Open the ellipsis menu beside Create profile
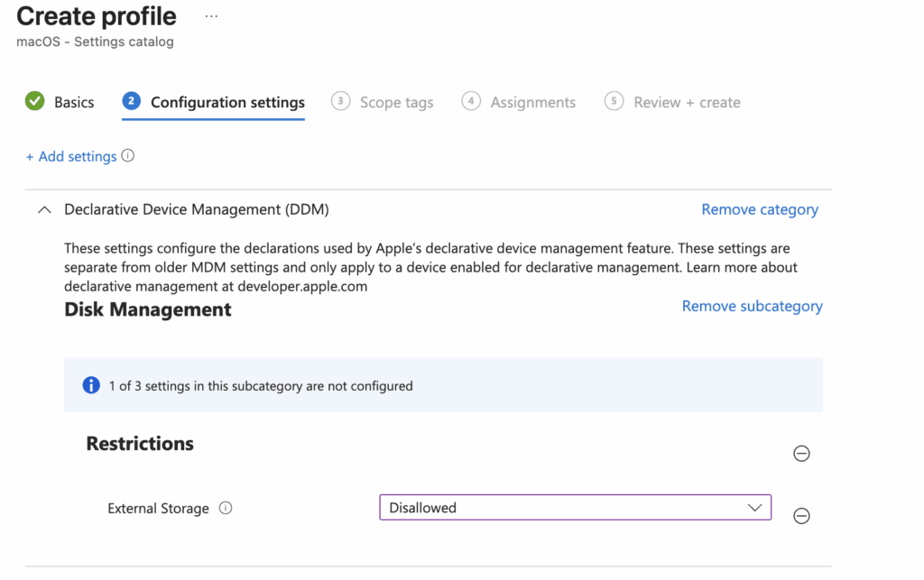This screenshot has height=580, width=924. click(x=210, y=14)
